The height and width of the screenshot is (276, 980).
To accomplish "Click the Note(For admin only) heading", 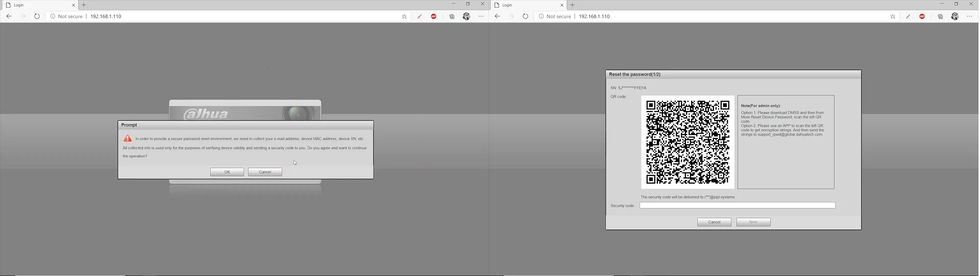I will pyautogui.click(x=761, y=106).
